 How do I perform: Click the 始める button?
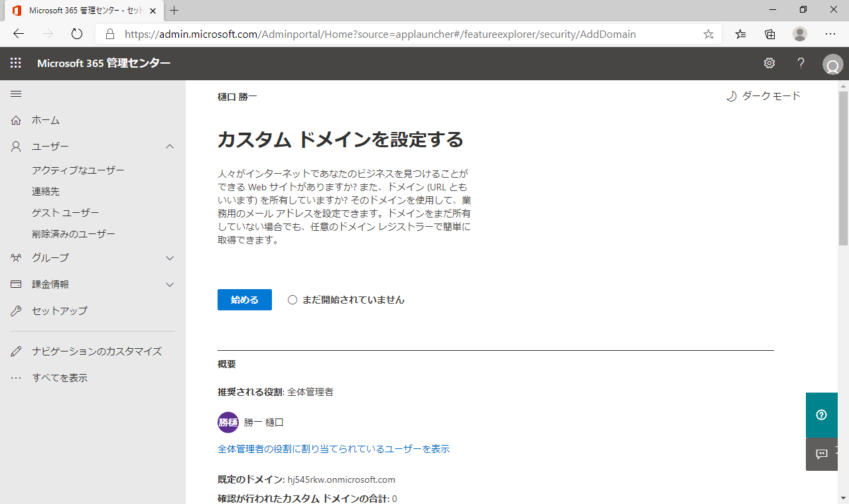pos(245,300)
